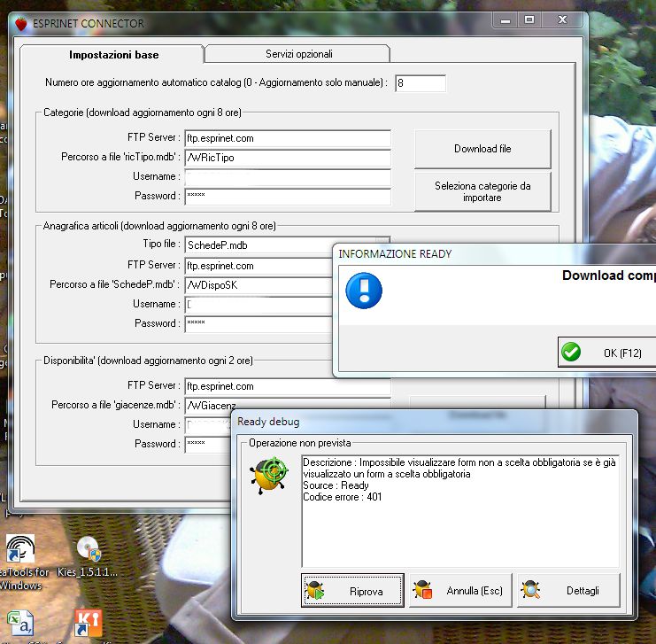Click the Anagrafica articoli Username field
This screenshot has height=644, width=656.
coord(259,305)
